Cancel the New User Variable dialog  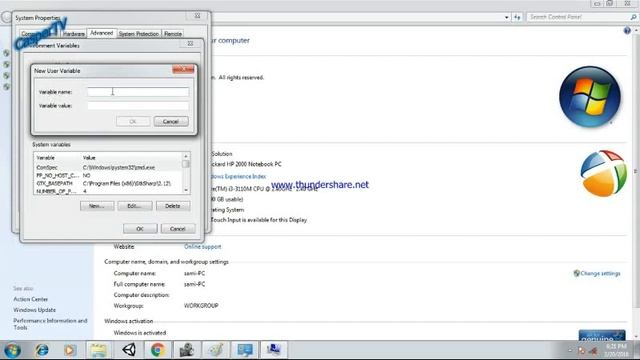click(x=171, y=121)
